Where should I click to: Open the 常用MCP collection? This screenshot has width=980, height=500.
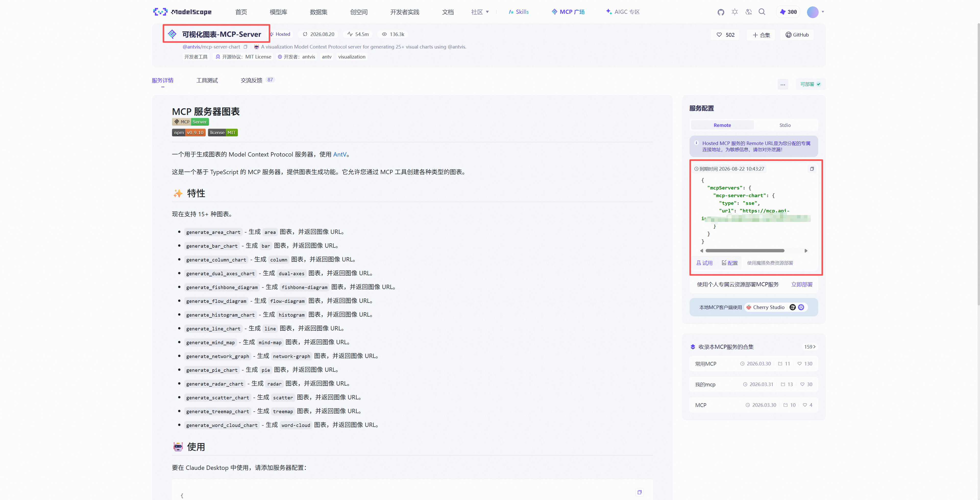click(753, 363)
